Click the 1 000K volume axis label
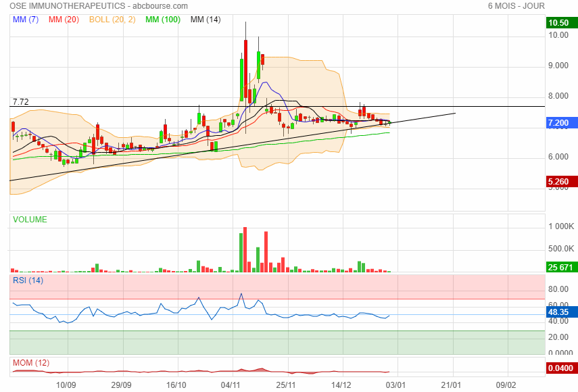Viewport: 578px width, 392px height. coord(560,226)
